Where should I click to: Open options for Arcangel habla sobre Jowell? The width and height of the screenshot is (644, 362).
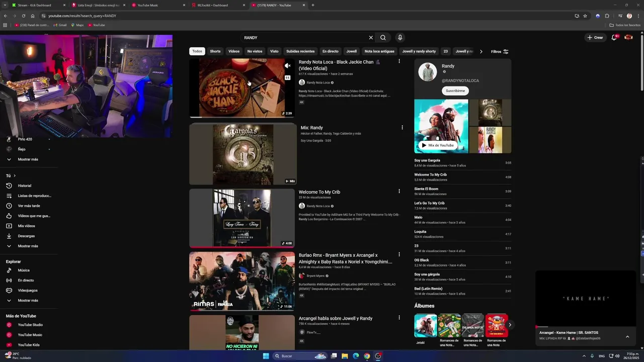coord(399,318)
